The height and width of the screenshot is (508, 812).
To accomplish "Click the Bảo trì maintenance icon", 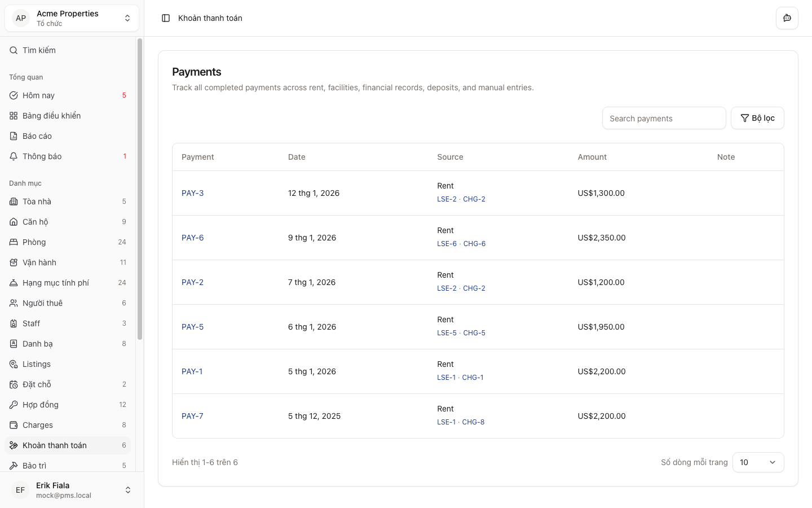I will tap(14, 466).
